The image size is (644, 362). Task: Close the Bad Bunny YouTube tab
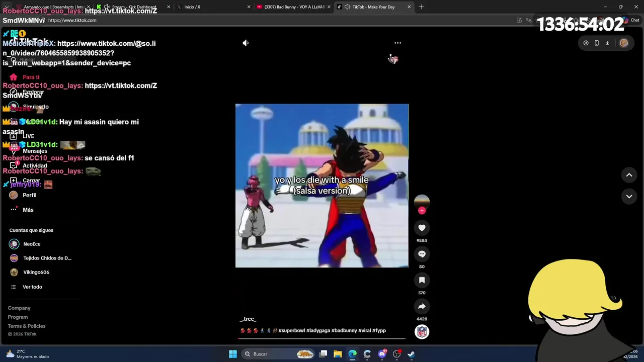(x=329, y=7)
